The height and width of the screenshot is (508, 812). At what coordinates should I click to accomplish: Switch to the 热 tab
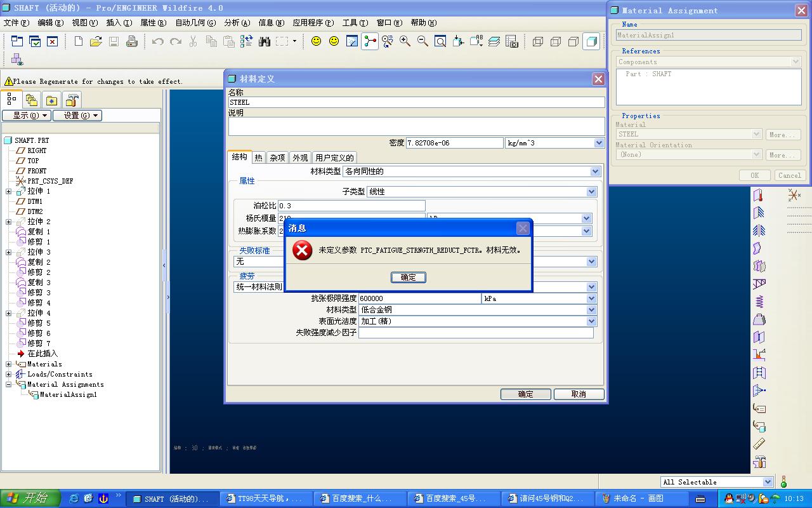point(259,157)
